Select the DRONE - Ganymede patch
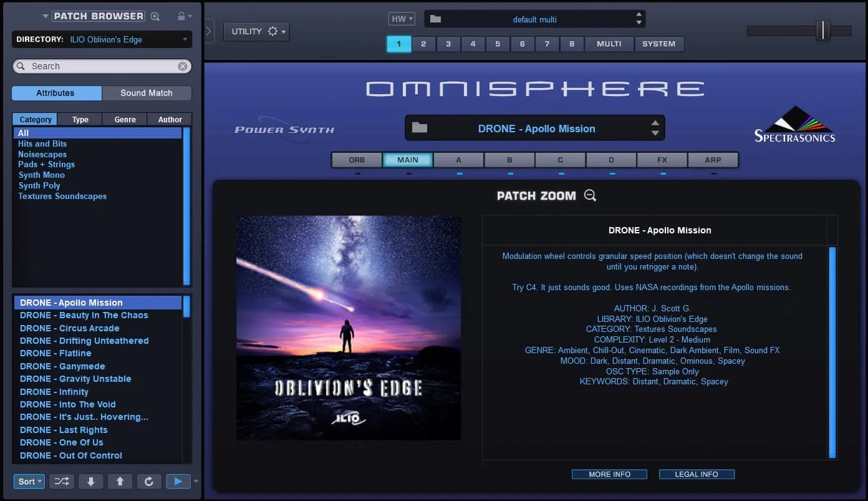Image resolution: width=868 pixels, height=501 pixels. tap(62, 366)
